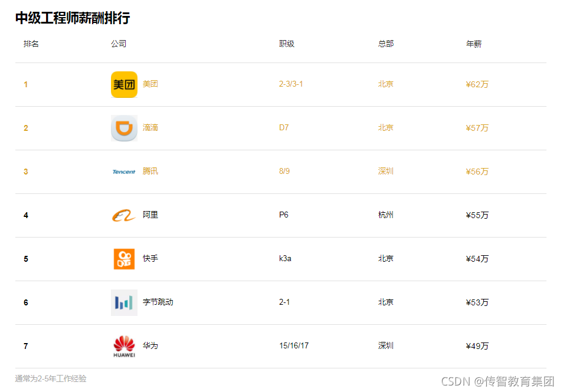563x392 pixels.
Task: Click the Didi (滴滴) orange logo
Action: [124, 128]
